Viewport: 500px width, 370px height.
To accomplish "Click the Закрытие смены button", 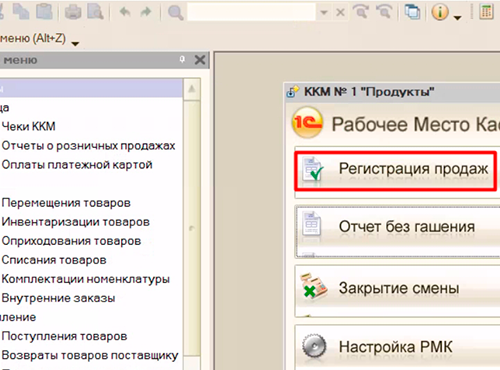I will pos(398,291).
